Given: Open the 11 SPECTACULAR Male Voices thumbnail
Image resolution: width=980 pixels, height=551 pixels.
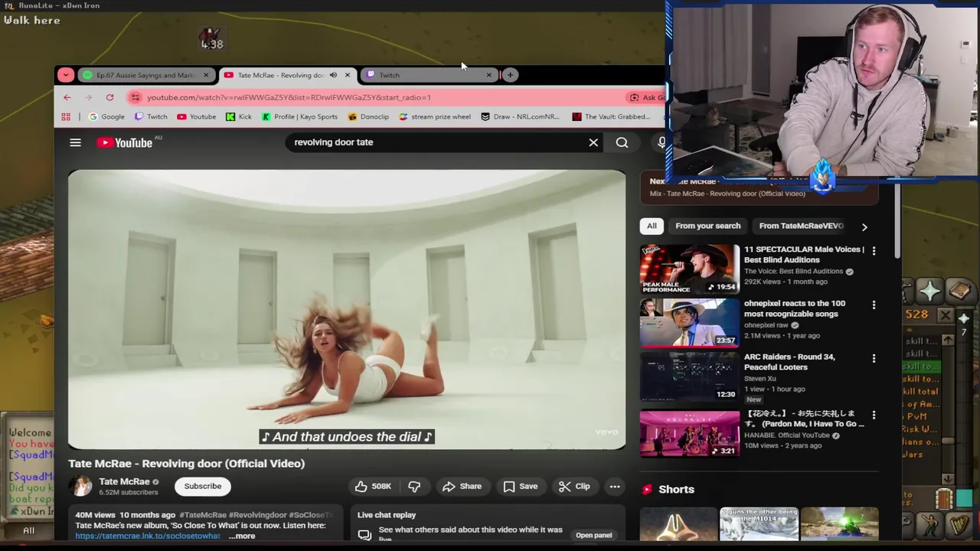Looking at the screenshot, I should [x=690, y=269].
